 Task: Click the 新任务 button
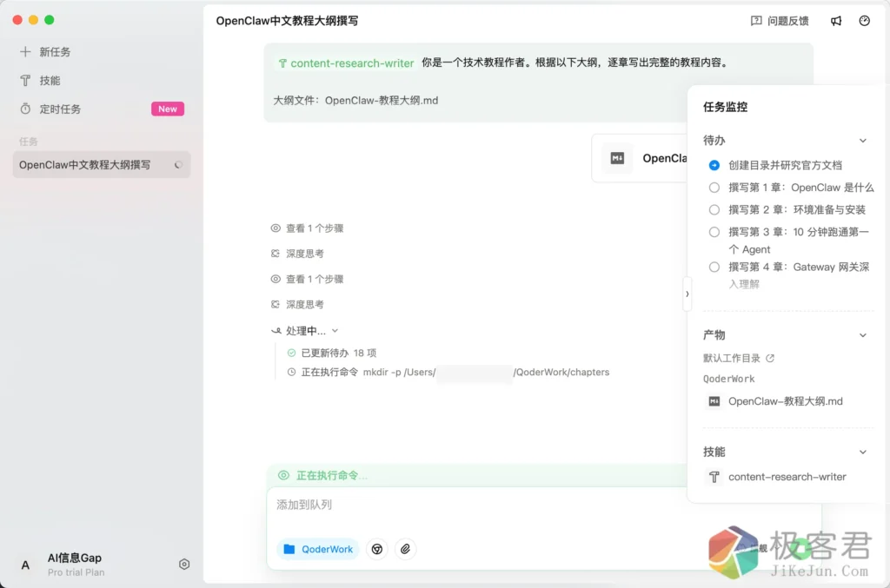pyautogui.click(x=55, y=52)
